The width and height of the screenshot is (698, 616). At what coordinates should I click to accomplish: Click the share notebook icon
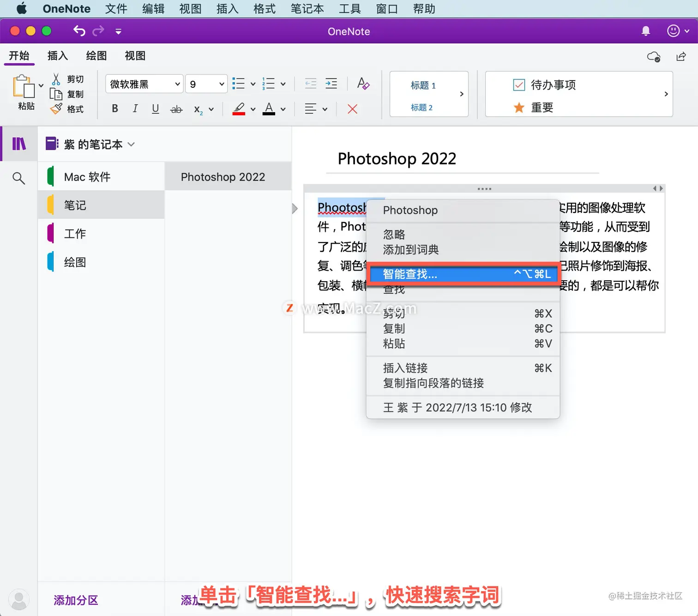[681, 56]
